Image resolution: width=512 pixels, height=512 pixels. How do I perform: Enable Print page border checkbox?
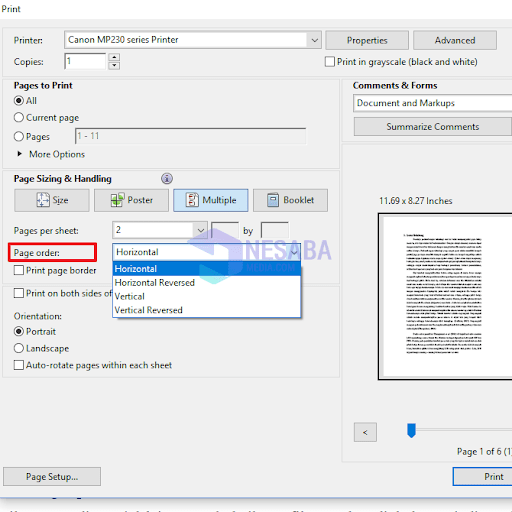click(x=19, y=270)
